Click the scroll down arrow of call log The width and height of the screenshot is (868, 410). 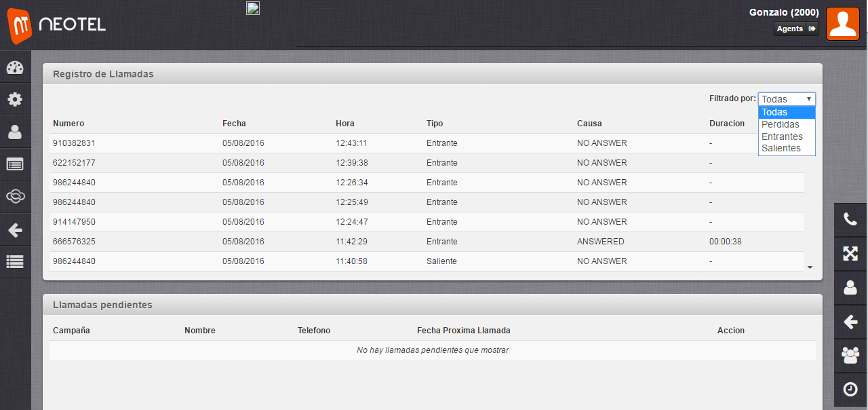click(x=810, y=267)
